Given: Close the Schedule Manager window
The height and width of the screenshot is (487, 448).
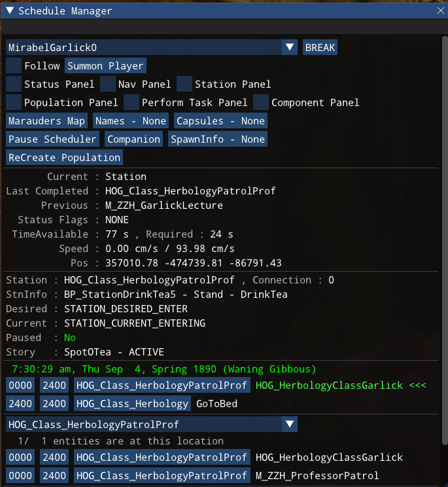Looking at the screenshot, I should pos(440,10).
